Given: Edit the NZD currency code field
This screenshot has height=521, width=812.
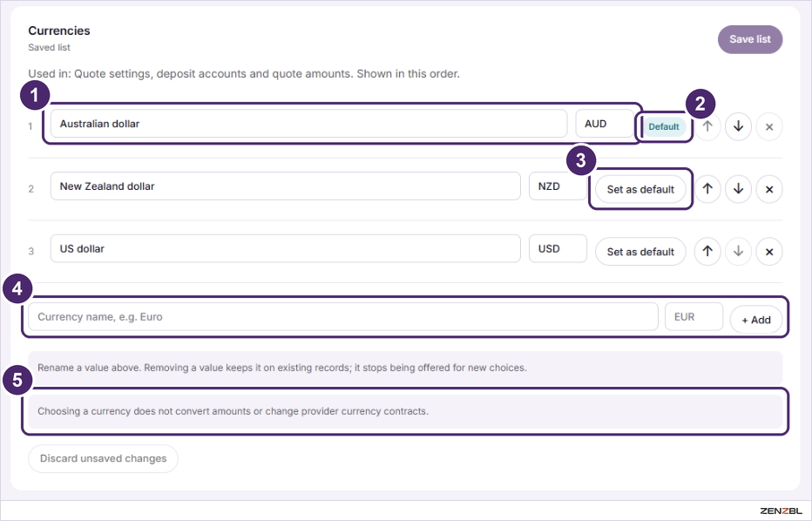Looking at the screenshot, I should 558,186.
